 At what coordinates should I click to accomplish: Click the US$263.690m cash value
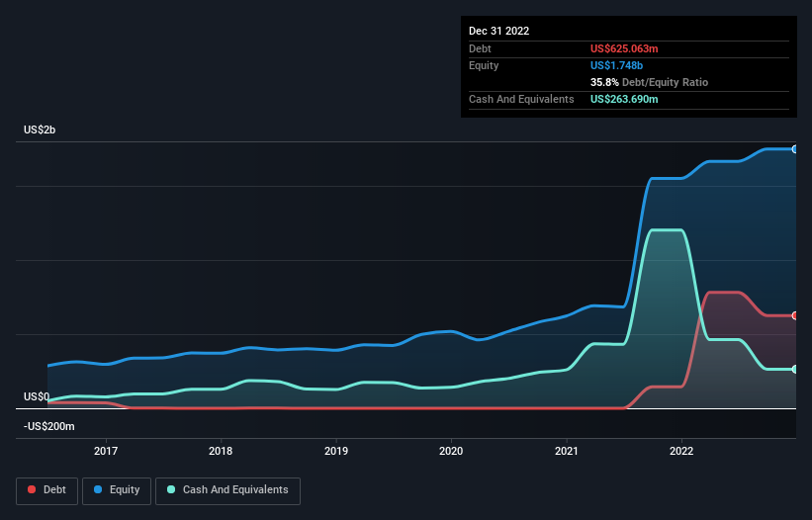tap(624, 99)
